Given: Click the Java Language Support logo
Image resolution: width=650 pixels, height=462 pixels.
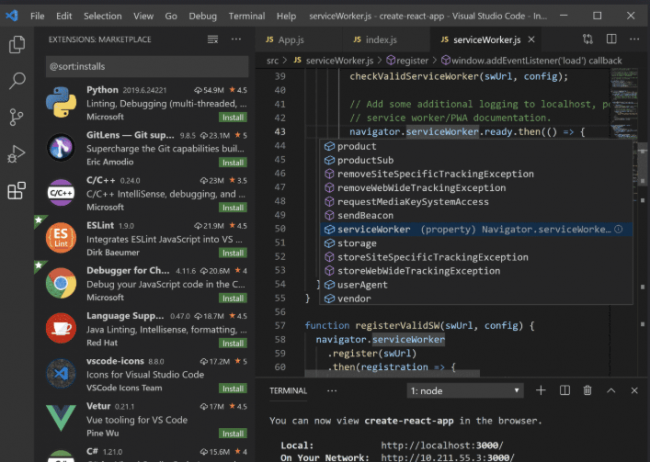Looking at the screenshot, I should pyautogui.click(x=61, y=328).
